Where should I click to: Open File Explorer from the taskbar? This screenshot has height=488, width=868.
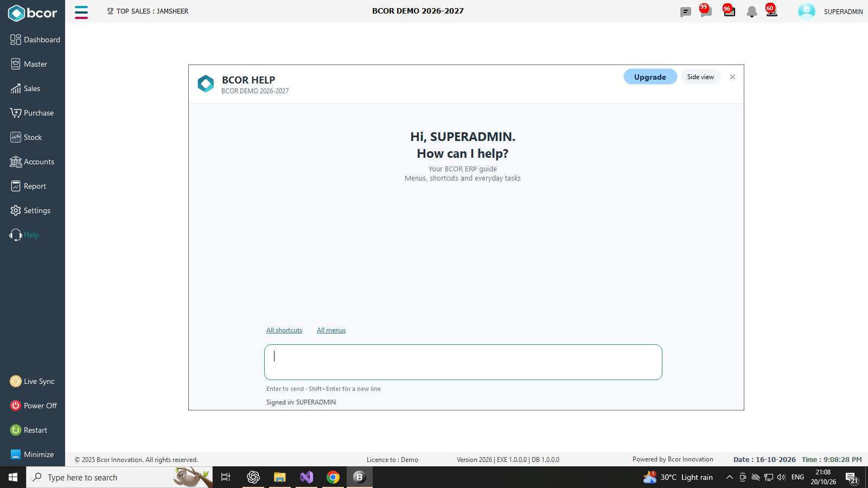pyautogui.click(x=279, y=477)
